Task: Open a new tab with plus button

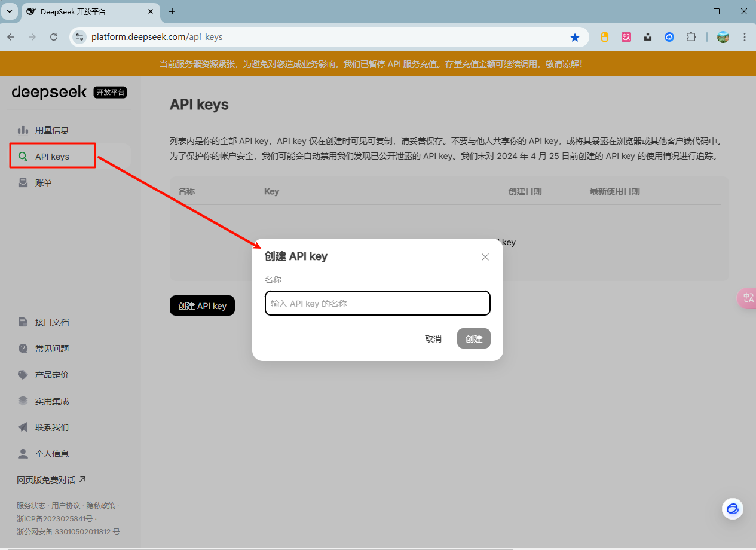Action: 172,11
